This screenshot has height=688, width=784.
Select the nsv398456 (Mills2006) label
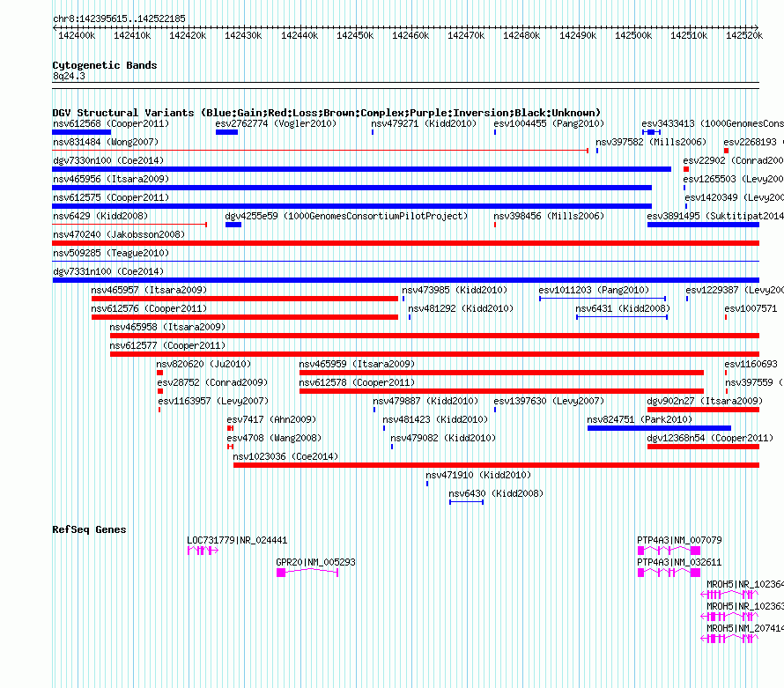click(x=549, y=216)
